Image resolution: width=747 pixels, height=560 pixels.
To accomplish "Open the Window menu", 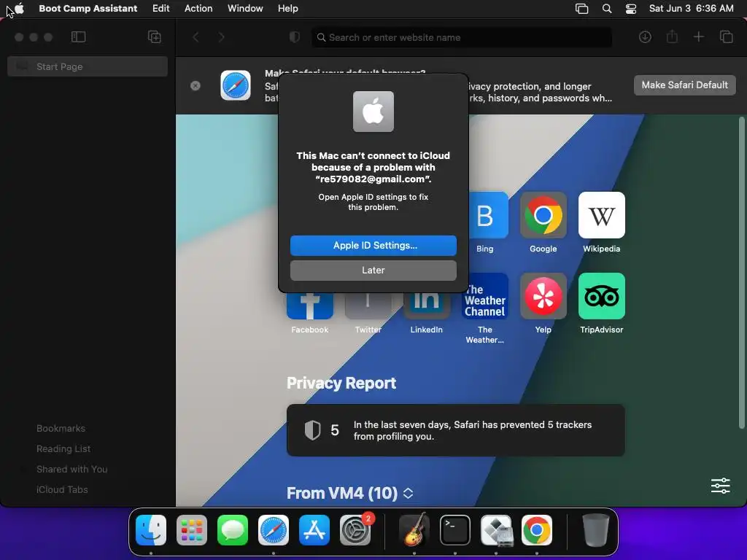I will coord(245,9).
